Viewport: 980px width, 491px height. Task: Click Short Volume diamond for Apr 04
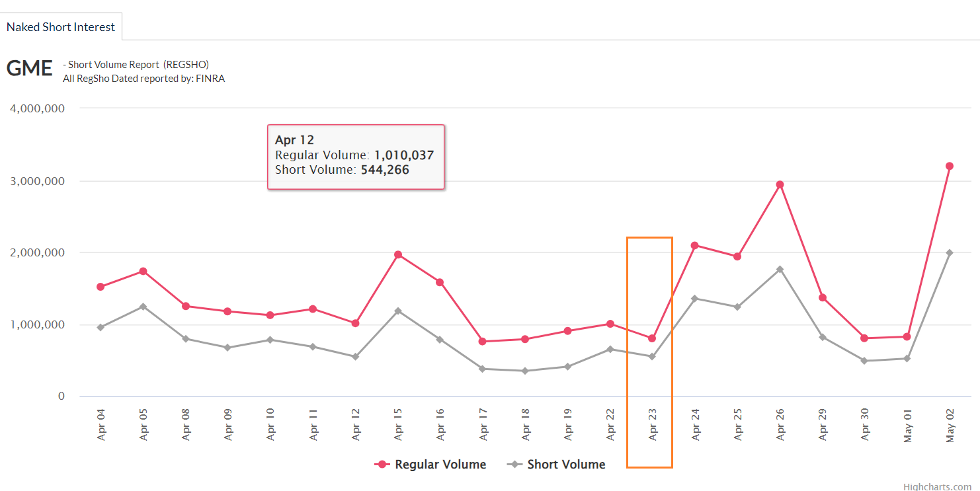pyautogui.click(x=101, y=327)
